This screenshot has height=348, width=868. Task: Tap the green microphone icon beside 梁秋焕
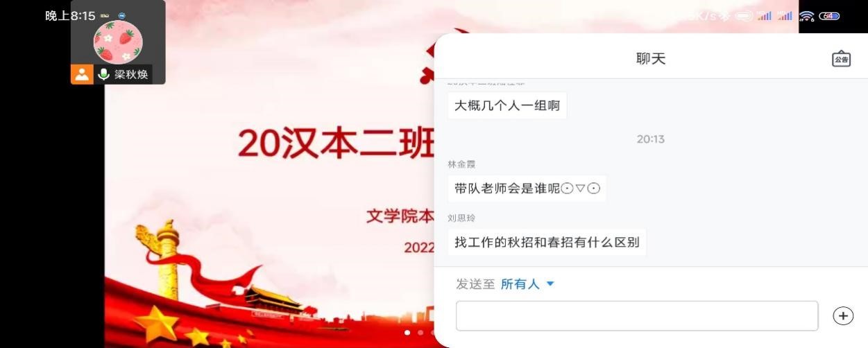104,74
